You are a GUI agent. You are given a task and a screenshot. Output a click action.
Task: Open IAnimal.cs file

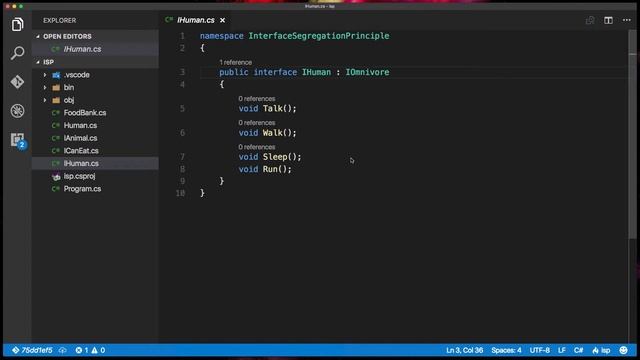(96, 138)
